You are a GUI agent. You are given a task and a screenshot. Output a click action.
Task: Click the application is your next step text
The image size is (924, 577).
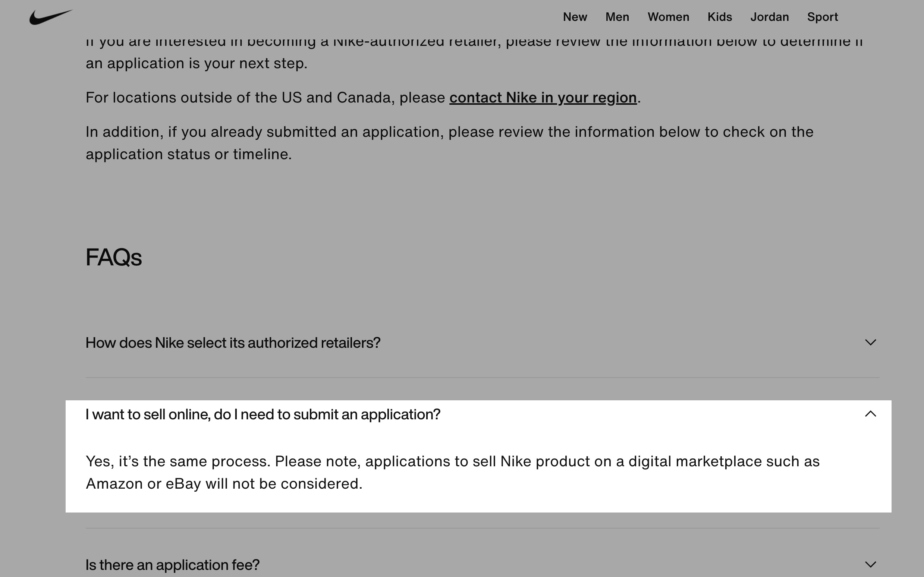pyautogui.click(x=196, y=63)
